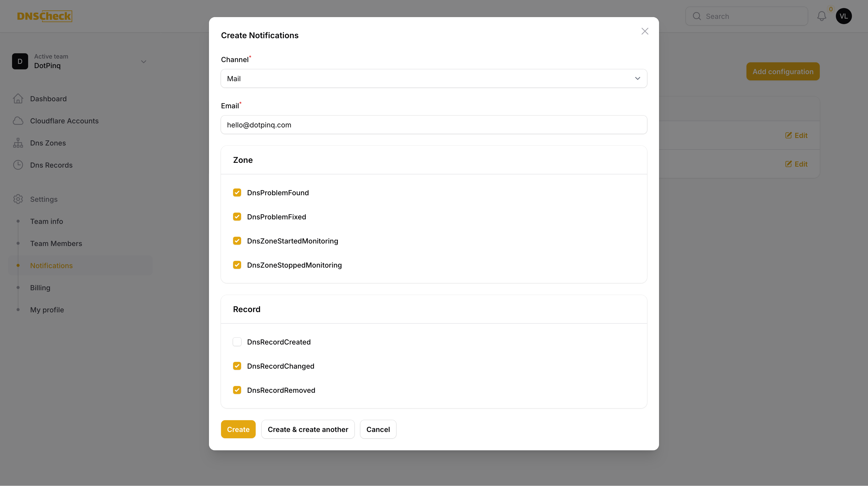Select the Cloudflare Accounts cloud icon
Image resolution: width=868 pixels, height=486 pixels.
click(x=18, y=121)
